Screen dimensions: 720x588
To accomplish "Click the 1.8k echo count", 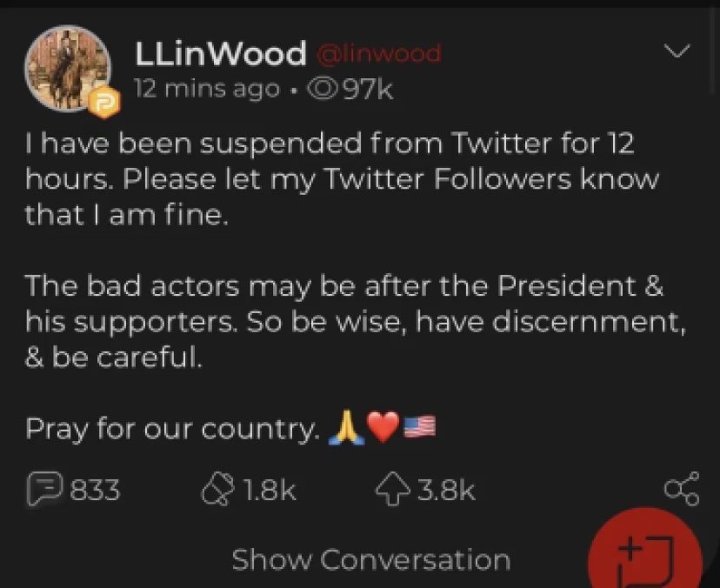I will click(270, 491).
